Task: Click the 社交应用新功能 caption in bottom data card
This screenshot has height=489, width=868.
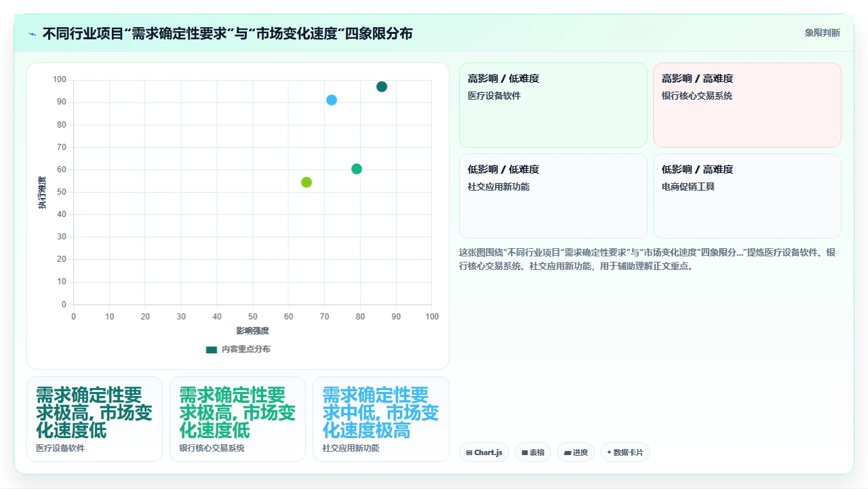Action: coord(351,448)
